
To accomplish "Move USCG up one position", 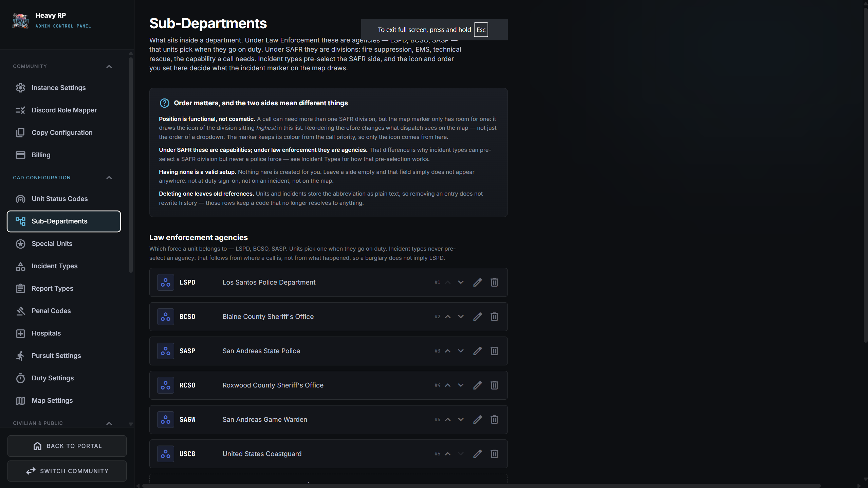I will (x=448, y=454).
